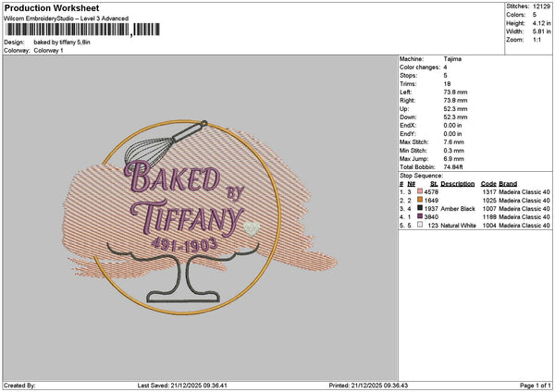Select the 'Amber Black' description
This screenshot has height=392, width=555.
pyautogui.click(x=458, y=209)
